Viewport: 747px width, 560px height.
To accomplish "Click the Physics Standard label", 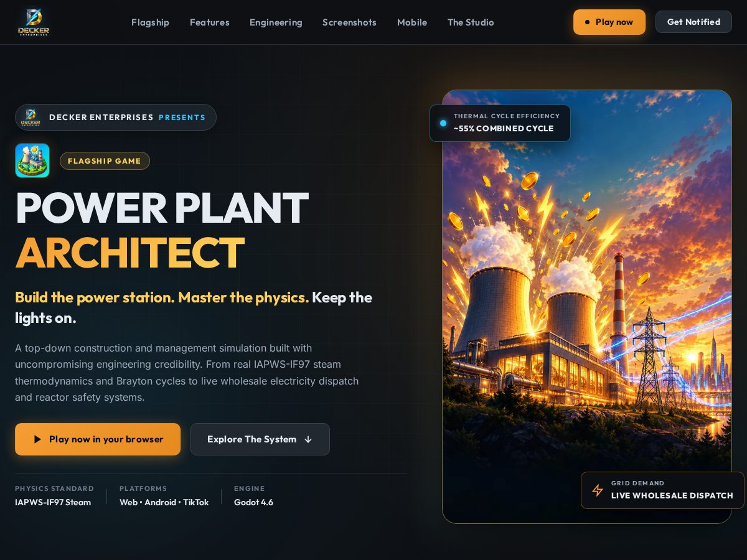I will (54, 488).
